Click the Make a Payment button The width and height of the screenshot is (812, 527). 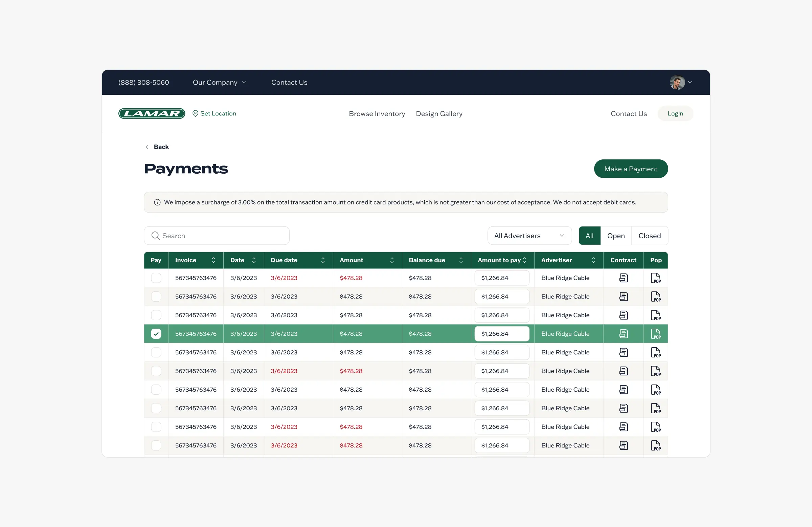(631, 169)
